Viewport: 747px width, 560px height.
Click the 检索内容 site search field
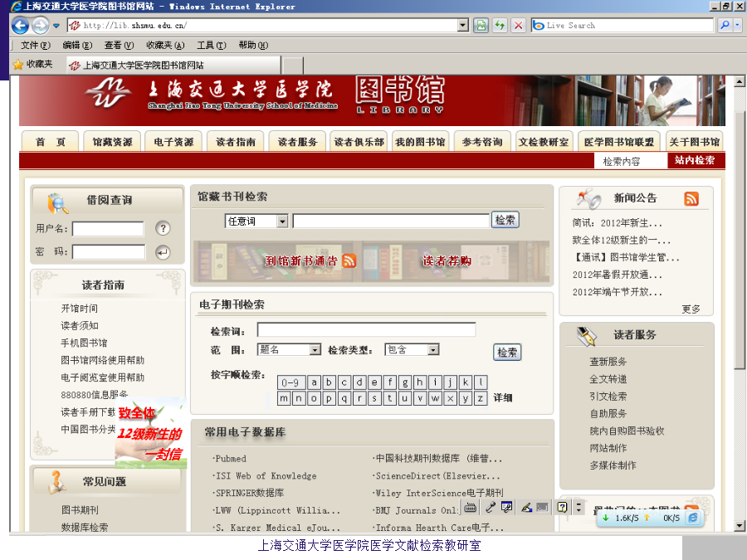pos(630,161)
